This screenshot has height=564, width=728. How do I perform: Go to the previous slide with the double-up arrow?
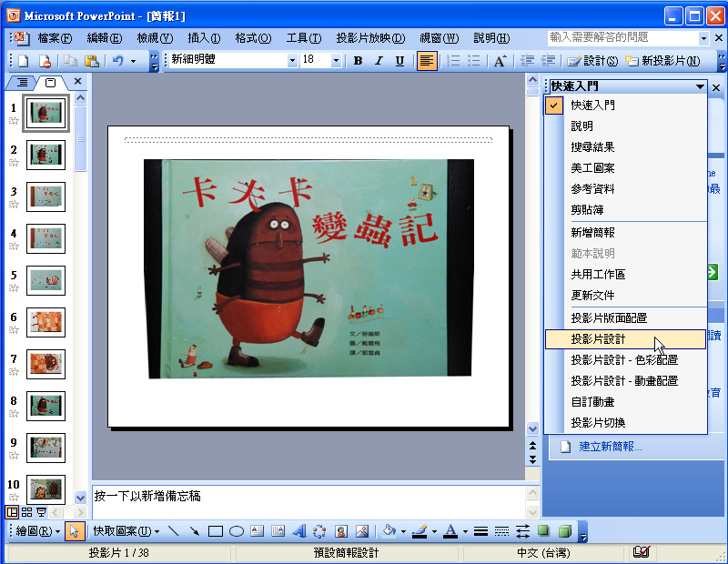click(x=532, y=446)
